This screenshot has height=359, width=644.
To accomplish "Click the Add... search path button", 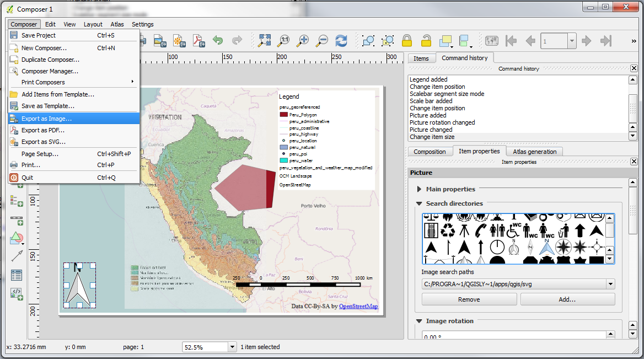I will pos(567,299).
